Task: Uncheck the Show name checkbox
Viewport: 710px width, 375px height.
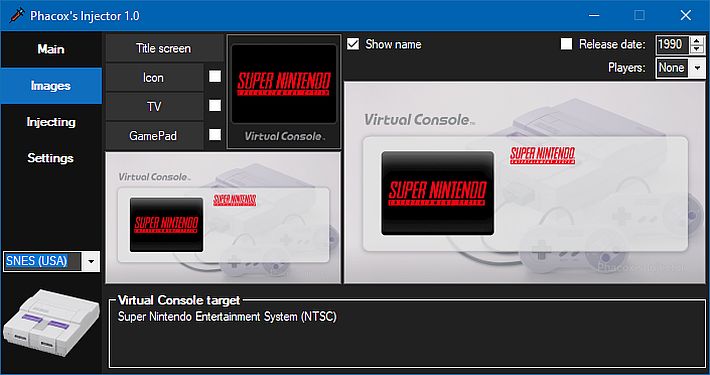Action: [353, 44]
